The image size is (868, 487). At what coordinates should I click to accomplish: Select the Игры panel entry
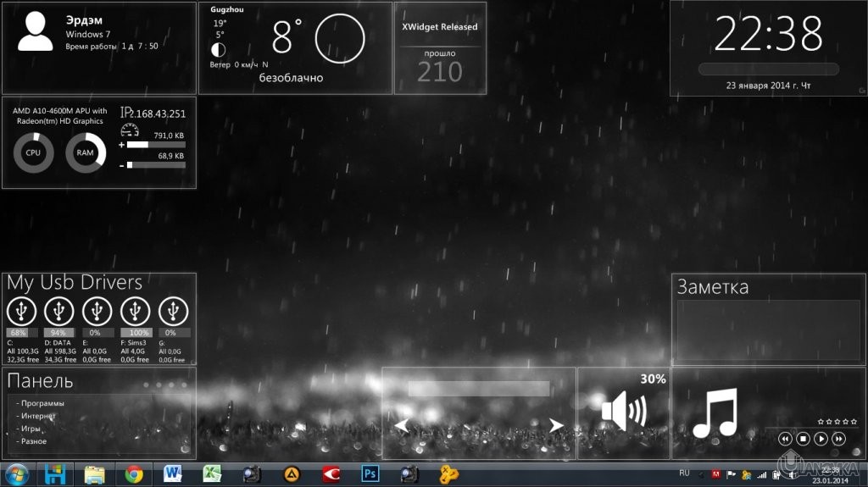pos(34,429)
